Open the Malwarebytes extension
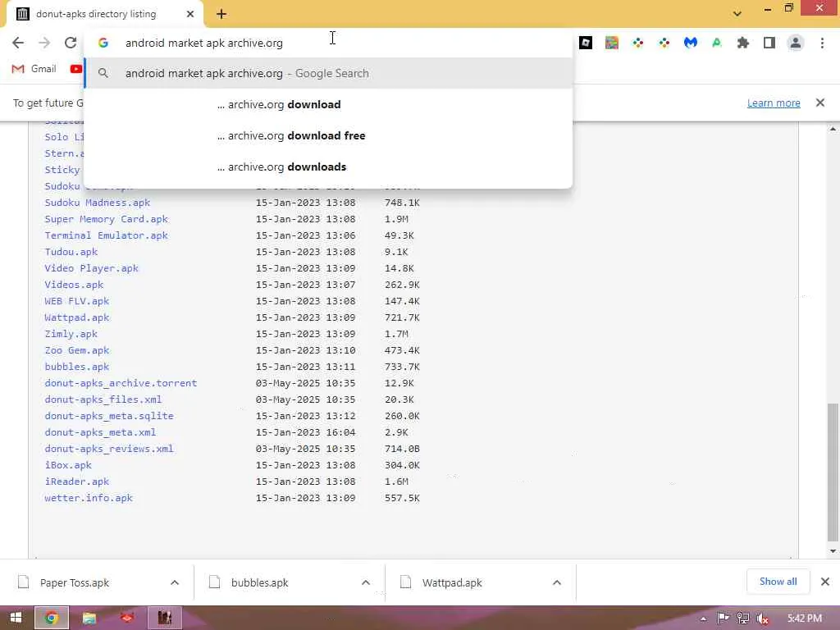The height and width of the screenshot is (630, 840). click(691, 43)
